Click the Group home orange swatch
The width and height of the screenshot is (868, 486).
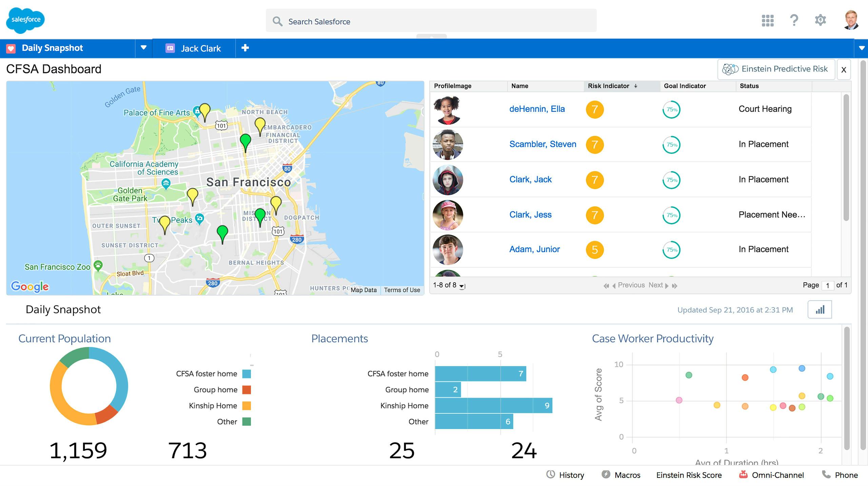[246, 390]
